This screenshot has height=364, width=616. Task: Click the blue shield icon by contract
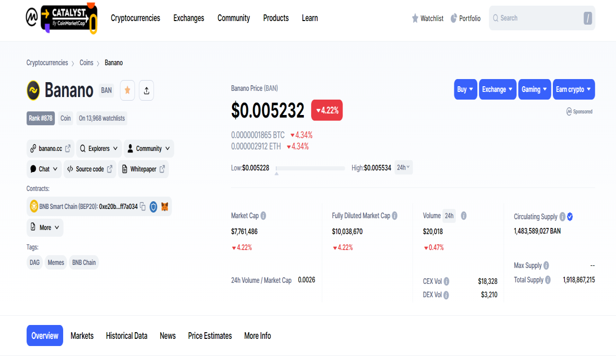tap(153, 206)
